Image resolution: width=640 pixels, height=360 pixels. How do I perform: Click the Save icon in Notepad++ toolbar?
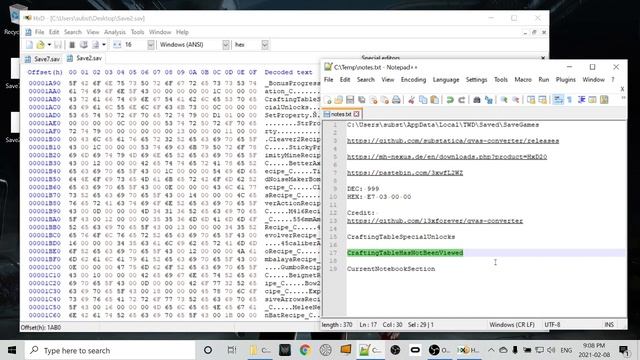point(350,100)
